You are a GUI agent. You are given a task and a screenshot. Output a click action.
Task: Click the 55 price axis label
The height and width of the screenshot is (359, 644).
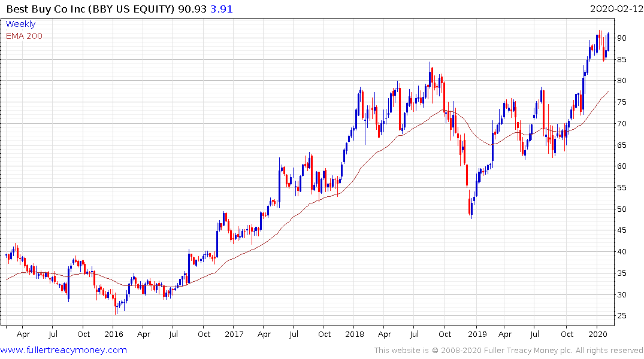(x=622, y=188)
